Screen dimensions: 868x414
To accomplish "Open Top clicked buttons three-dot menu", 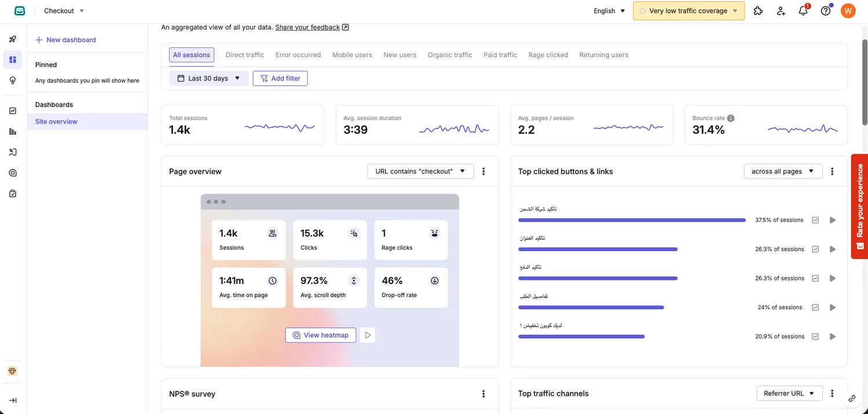I will [832, 171].
